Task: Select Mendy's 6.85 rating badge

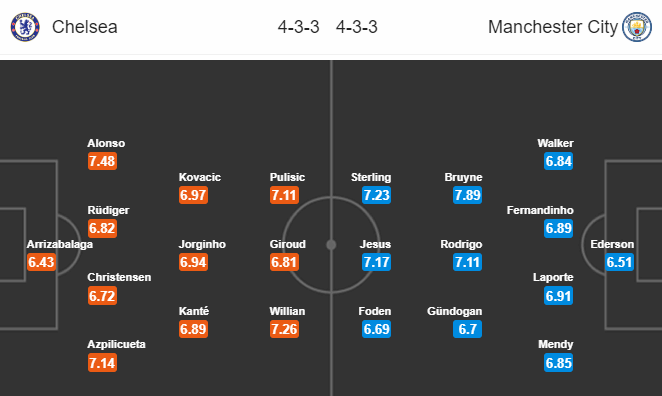Action: pyautogui.click(x=559, y=363)
